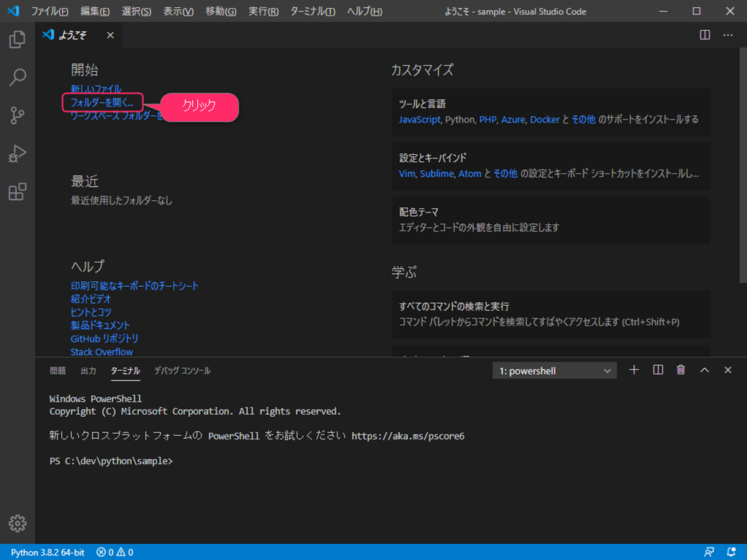Screen dimensions: 747x560
Task: Click the ワークスペース フォルダー link
Action: (x=116, y=115)
